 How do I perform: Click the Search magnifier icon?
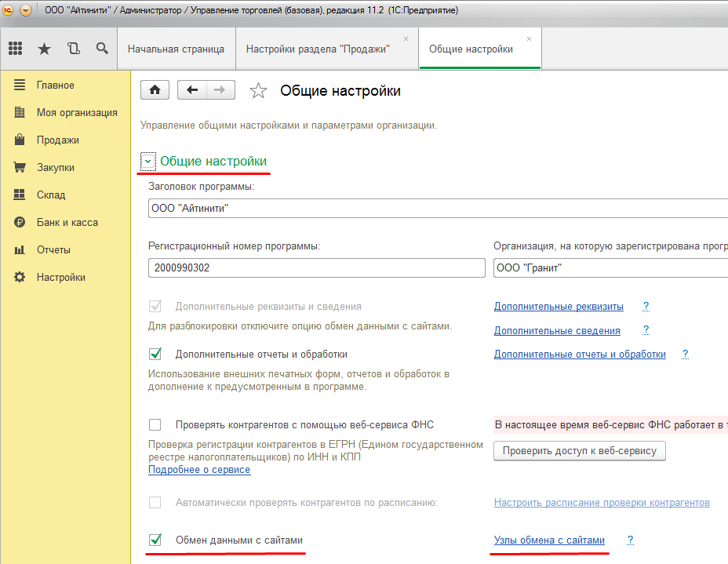click(x=102, y=48)
